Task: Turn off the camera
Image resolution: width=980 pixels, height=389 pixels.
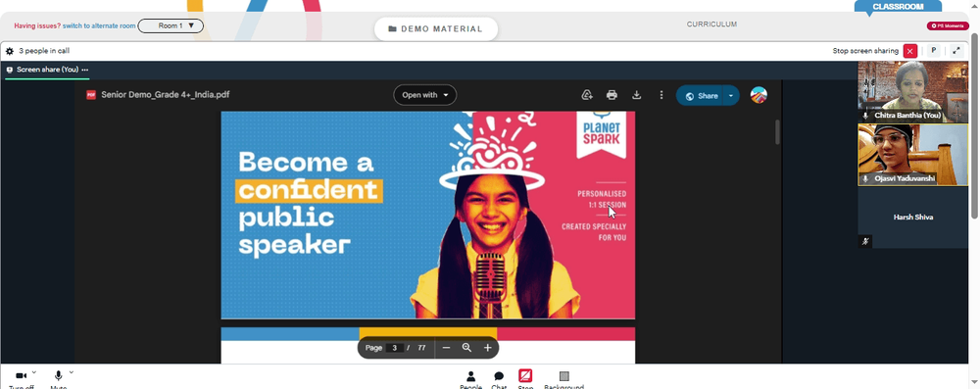Action: click(x=22, y=377)
